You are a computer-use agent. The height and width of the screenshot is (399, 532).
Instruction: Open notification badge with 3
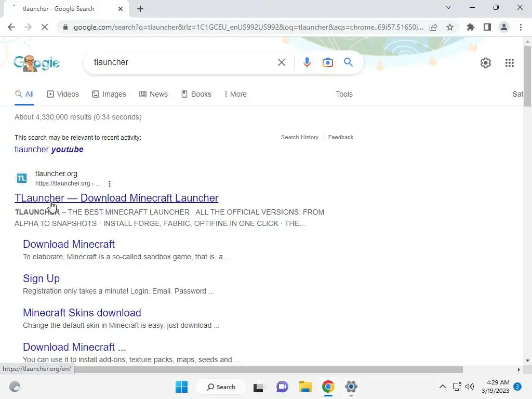517,387
